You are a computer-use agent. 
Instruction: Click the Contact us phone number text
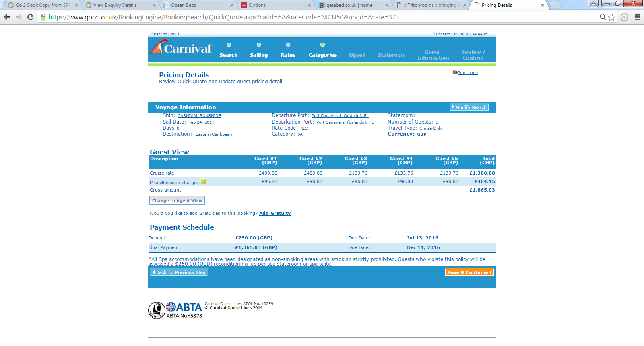pos(462,34)
